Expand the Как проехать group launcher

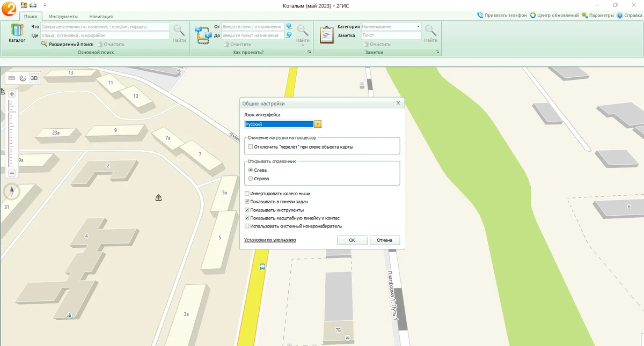309,53
